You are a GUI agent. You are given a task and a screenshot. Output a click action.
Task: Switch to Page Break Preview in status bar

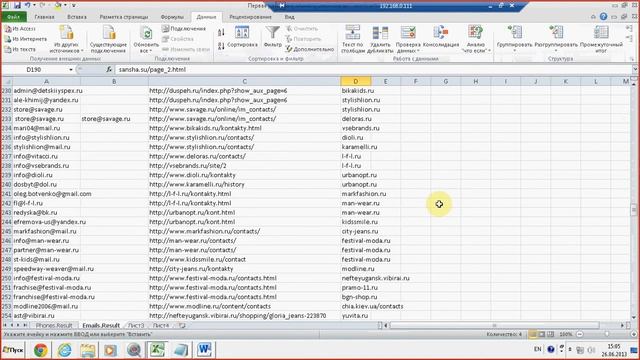click(551, 334)
